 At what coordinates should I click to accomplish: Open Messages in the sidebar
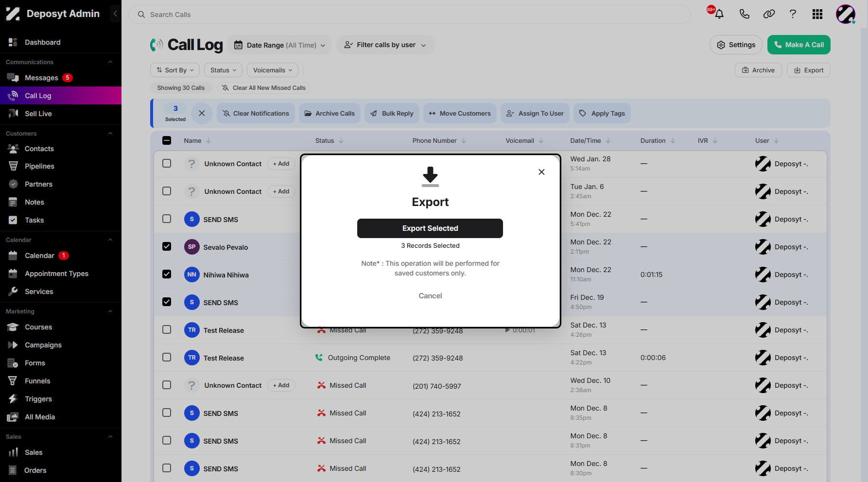pos(41,78)
